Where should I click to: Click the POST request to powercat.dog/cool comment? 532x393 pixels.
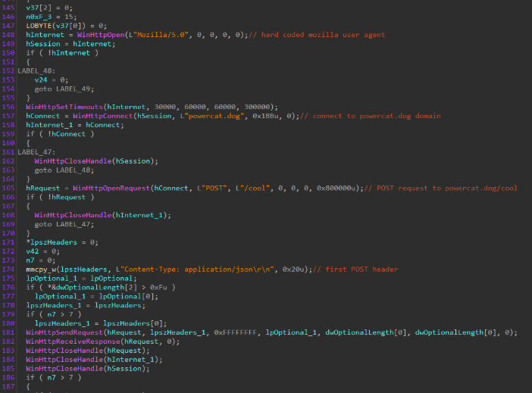441,189
